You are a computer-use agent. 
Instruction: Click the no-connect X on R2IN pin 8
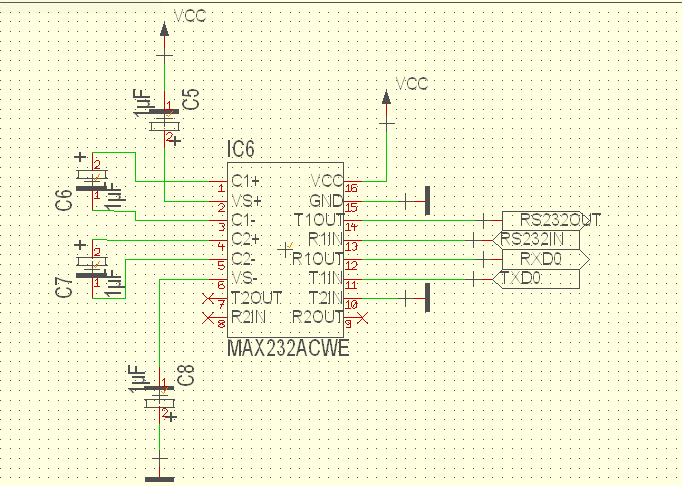point(208,318)
